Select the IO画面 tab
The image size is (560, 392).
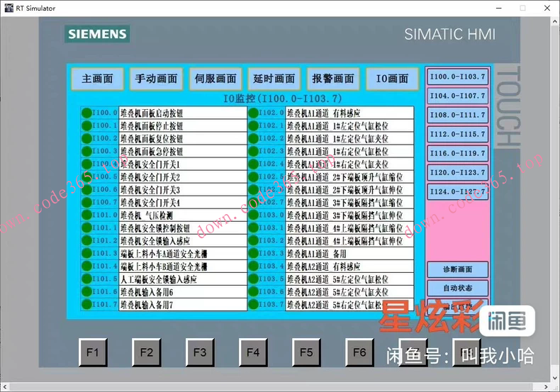392,79
